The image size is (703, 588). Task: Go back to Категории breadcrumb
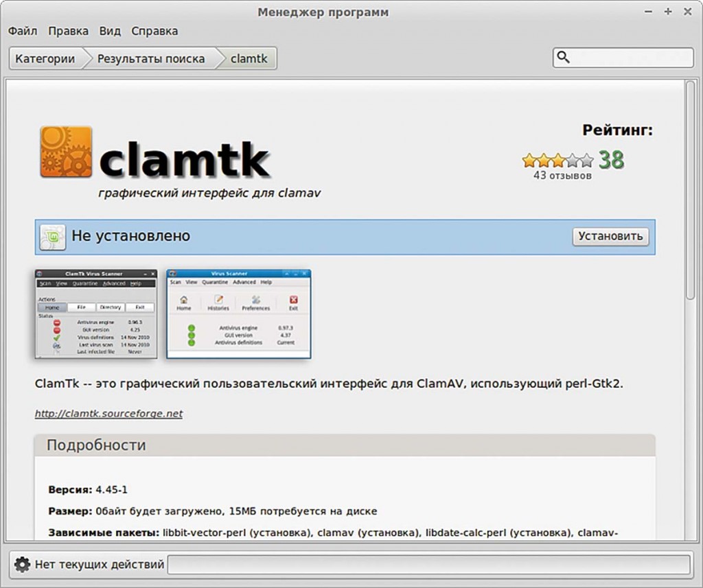click(x=45, y=58)
